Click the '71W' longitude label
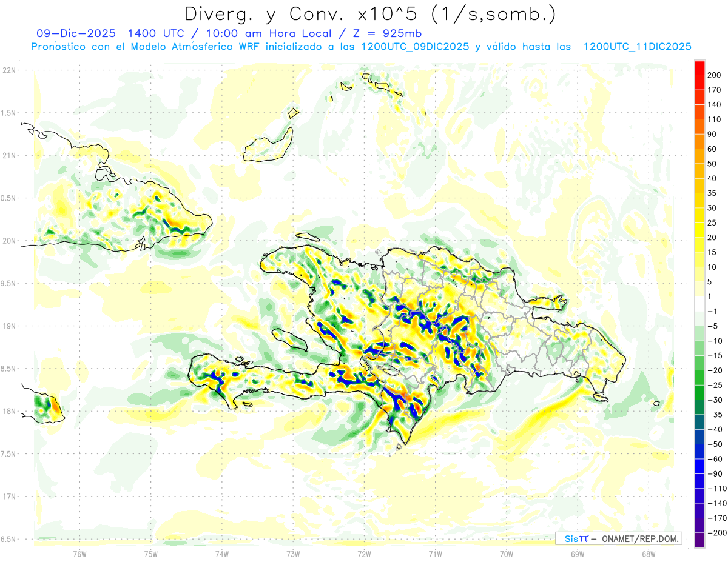Screen dimensions: 728x562 coord(435,553)
